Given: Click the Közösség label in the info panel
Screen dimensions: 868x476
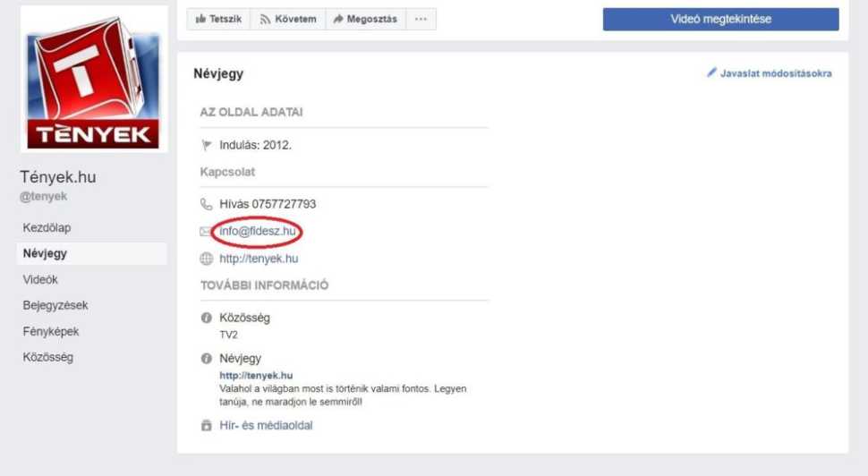Looking at the screenshot, I should (244, 318).
